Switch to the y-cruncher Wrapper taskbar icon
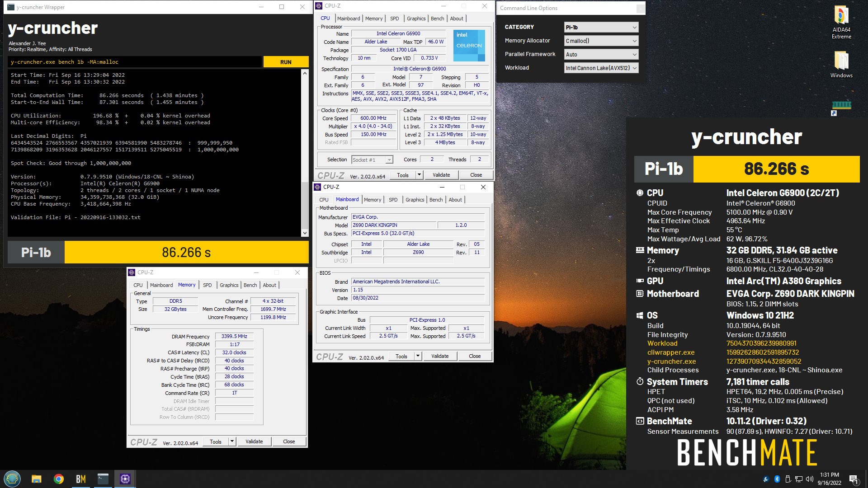The height and width of the screenshot is (488, 868). (x=103, y=479)
